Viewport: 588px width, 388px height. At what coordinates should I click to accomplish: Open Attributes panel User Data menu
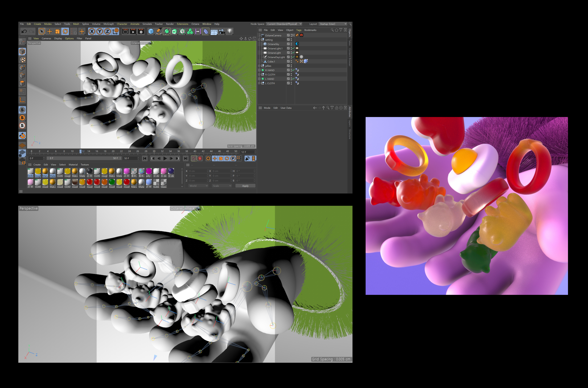pos(286,108)
